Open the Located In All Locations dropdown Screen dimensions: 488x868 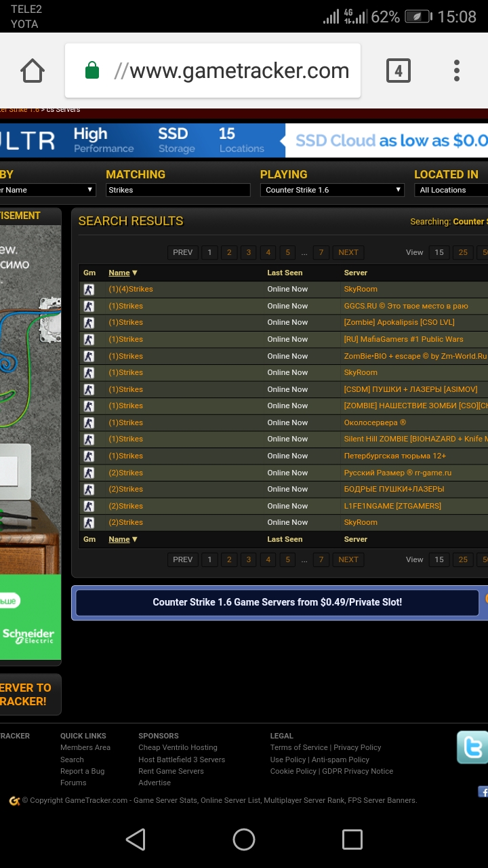point(451,190)
